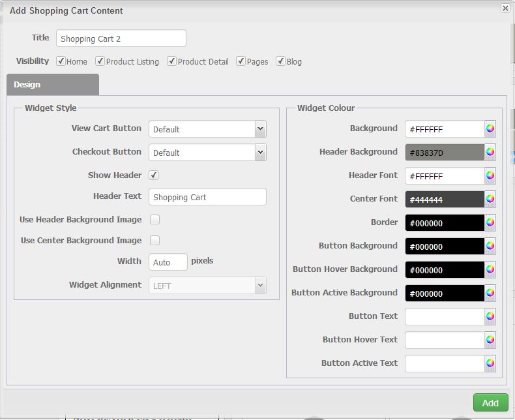This screenshot has height=420, width=515.
Task: Click the 'Visibility' label
Action: coord(33,61)
